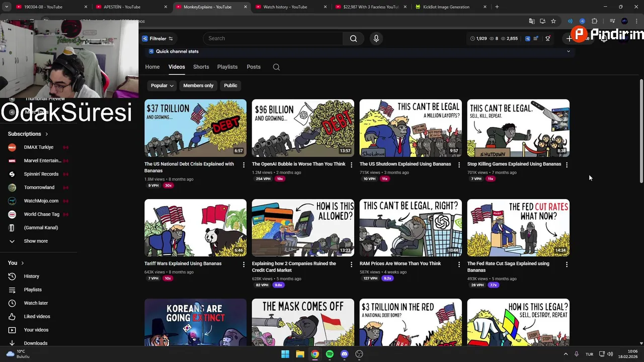
Task: Open options menu for US National Debt video
Action: point(244,165)
